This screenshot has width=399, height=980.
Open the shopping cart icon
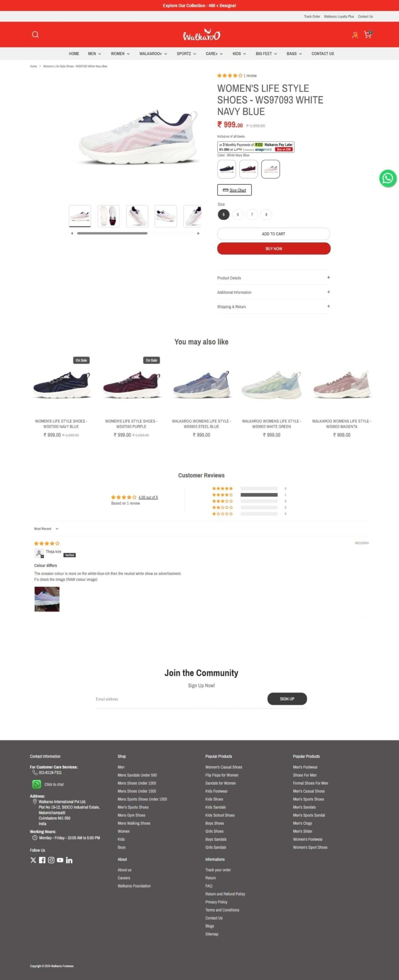click(x=368, y=34)
